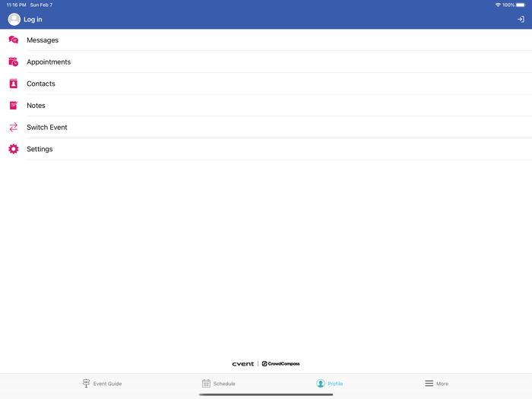The image size is (532, 399).
Task: Tap the 11:16 PM clock in status bar
Action: point(16,5)
